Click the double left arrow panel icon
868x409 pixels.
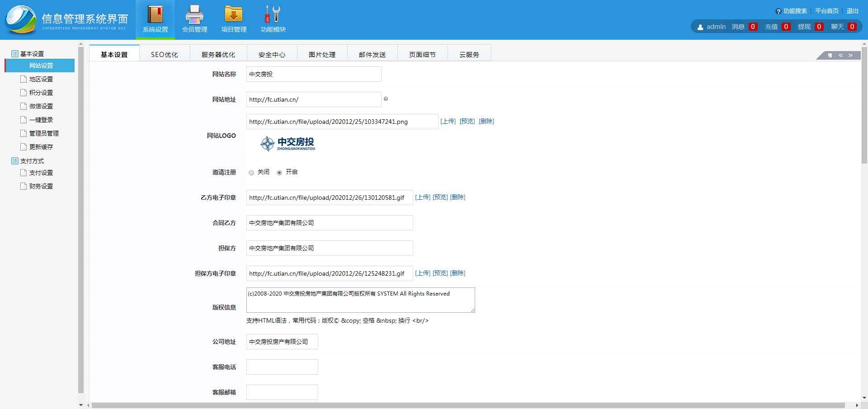tap(840, 55)
